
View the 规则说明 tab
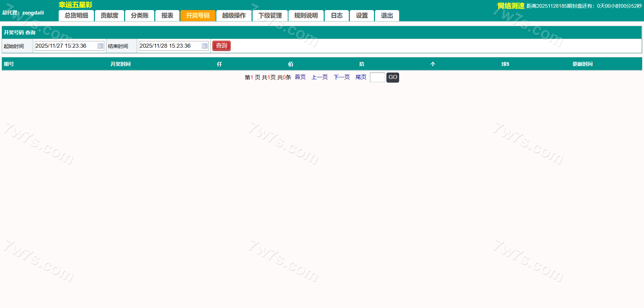coord(306,15)
